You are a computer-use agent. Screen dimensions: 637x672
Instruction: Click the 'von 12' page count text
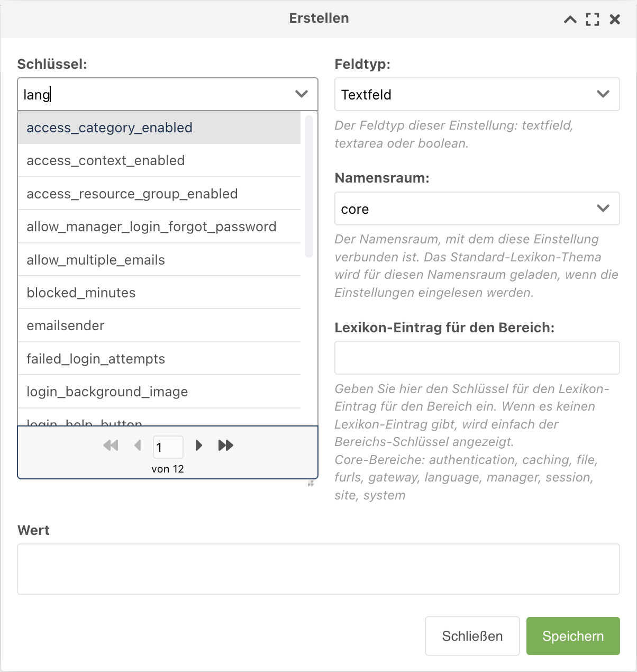[168, 469]
